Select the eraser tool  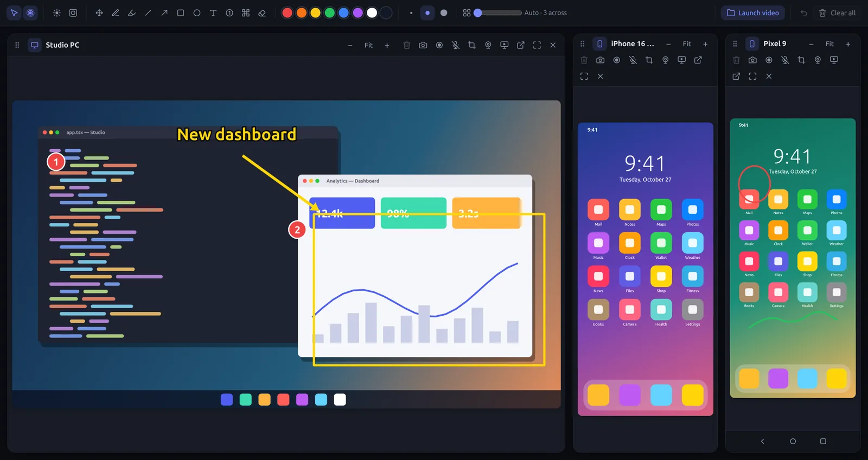[x=262, y=13]
